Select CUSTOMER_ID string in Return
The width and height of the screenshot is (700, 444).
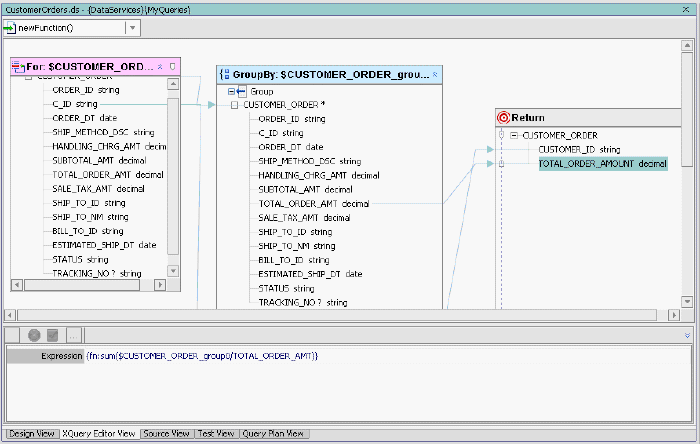579,149
